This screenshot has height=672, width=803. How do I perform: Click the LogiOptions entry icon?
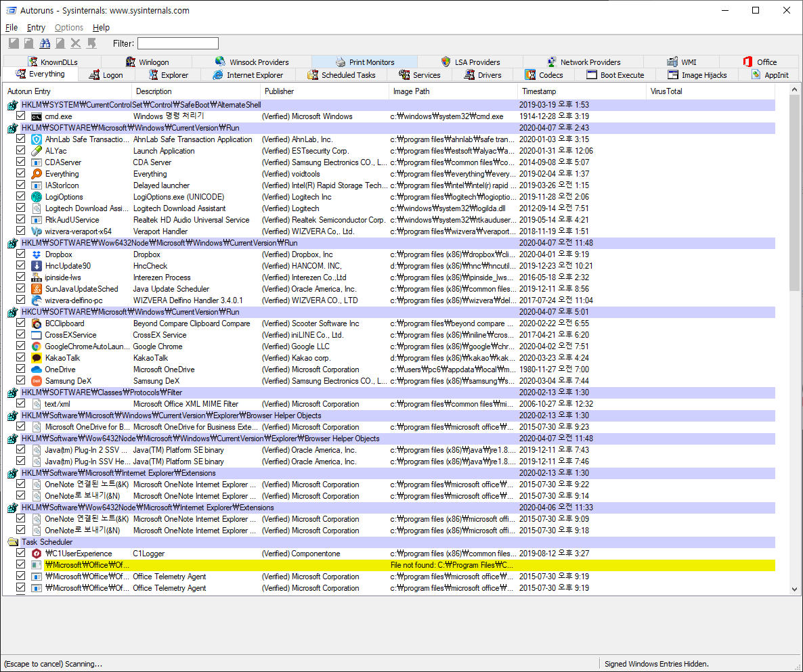tap(37, 197)
